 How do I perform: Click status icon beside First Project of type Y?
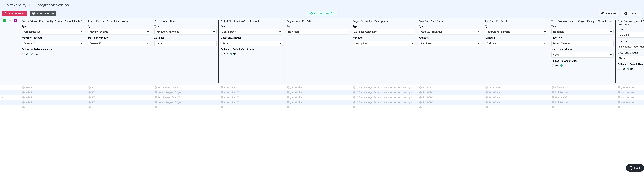(156, 97)
